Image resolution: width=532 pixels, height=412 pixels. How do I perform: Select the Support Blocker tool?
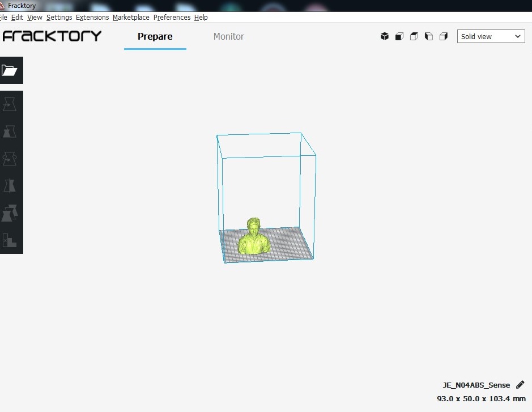(x=10, y=240)
